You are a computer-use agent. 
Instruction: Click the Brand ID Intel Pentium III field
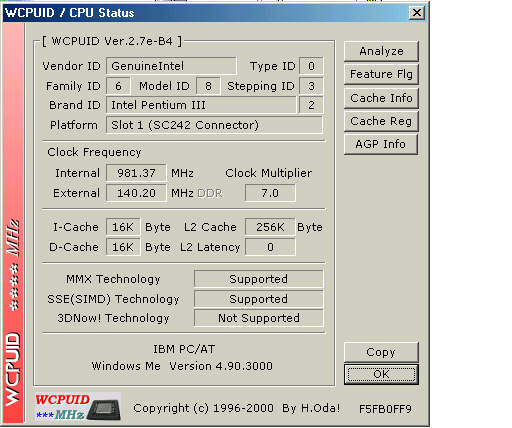pos(201,105)
